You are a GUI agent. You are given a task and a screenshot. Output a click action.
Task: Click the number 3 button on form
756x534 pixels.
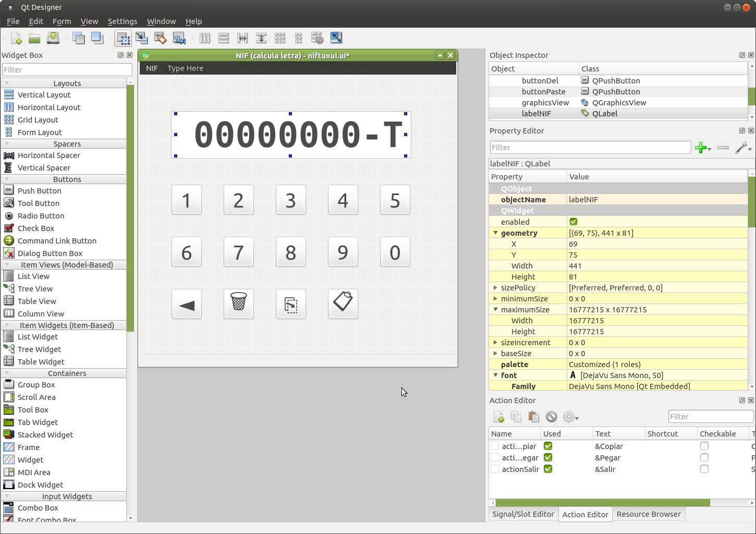(x=291, y=200)
